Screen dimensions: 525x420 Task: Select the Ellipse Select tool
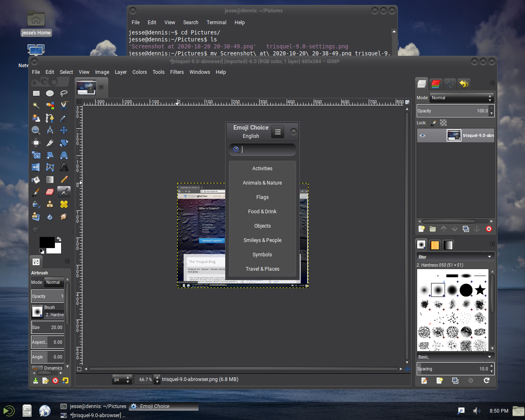(x=50, y=94)
